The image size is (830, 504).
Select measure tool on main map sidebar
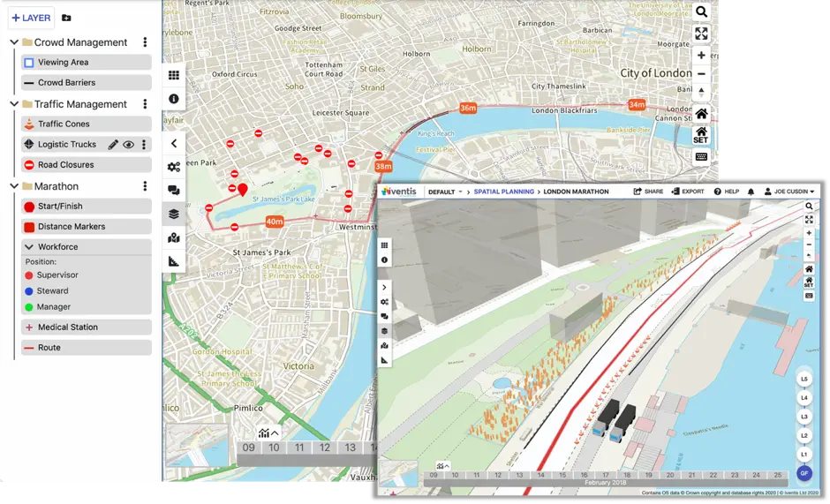[x=174, y=261]
